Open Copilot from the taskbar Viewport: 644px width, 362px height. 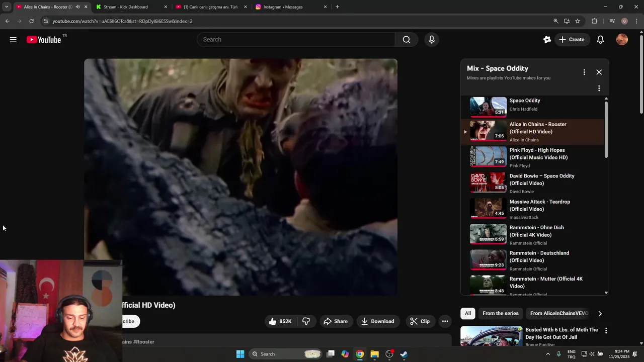point(345,354)
